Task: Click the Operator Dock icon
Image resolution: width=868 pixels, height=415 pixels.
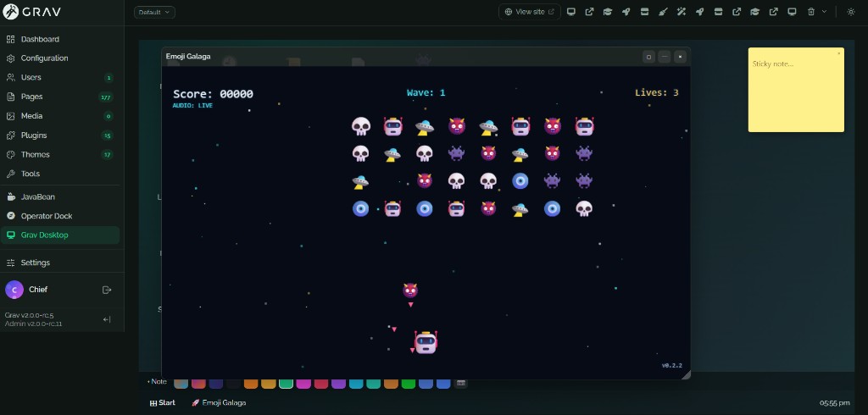Action: click(10, 216)
